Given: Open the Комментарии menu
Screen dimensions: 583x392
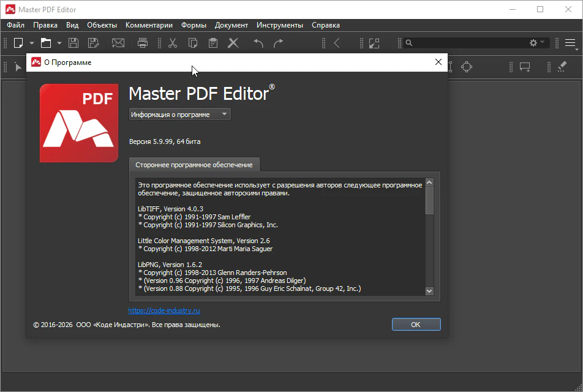Looking at the screenshot, I should pyautogui.click(x=149, y=25).
